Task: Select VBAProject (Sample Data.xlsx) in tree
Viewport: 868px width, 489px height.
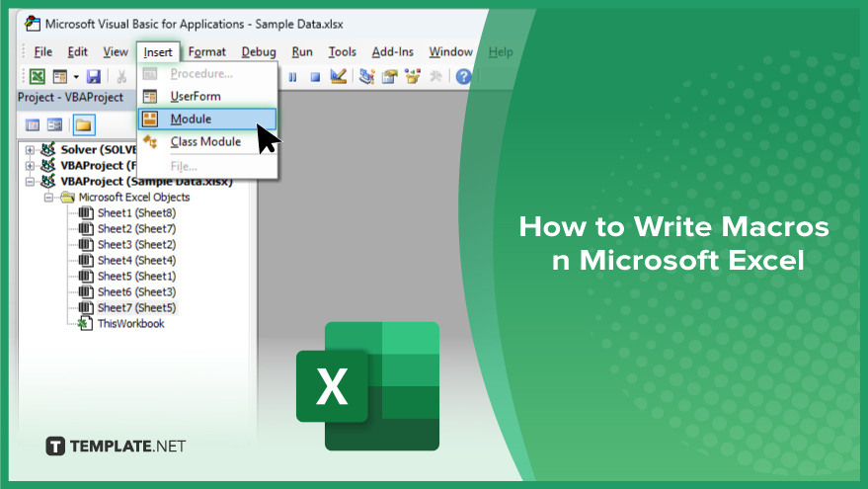Action: [146, 182]
